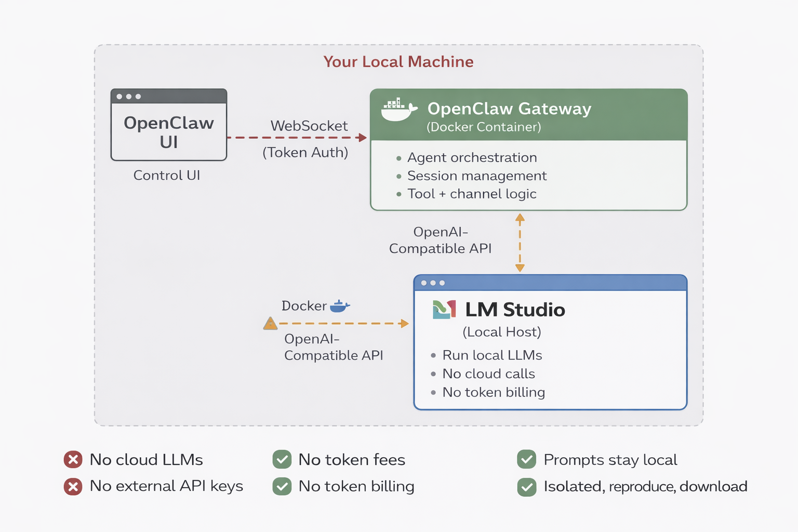Click the "No cloud LLMs" footer text
798x532 pixels.
[147, 460]
